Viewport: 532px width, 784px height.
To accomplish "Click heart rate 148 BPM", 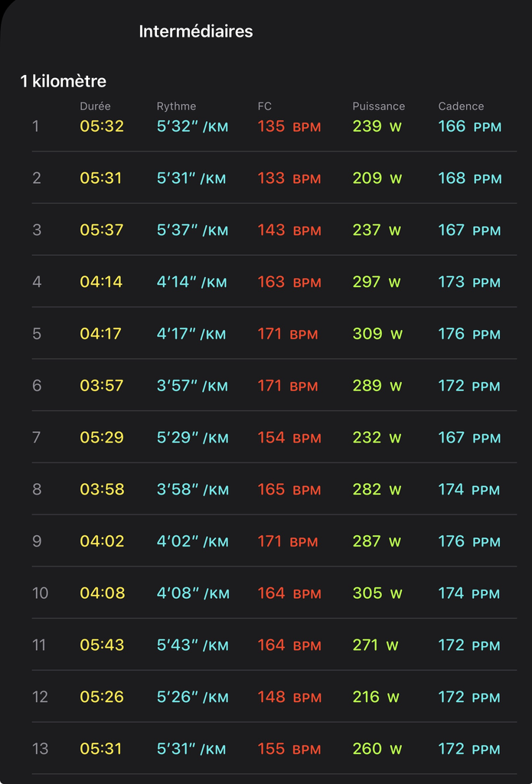I will click(289, 697).
